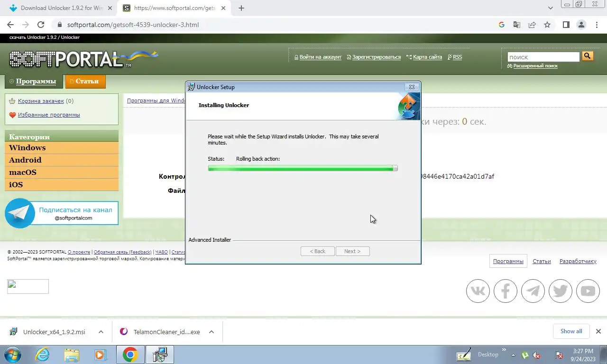The height and width of the screenshot is (364, 607).
Task: Click the back navigation arrow in Chrome
Action: [x=10, y=25]
